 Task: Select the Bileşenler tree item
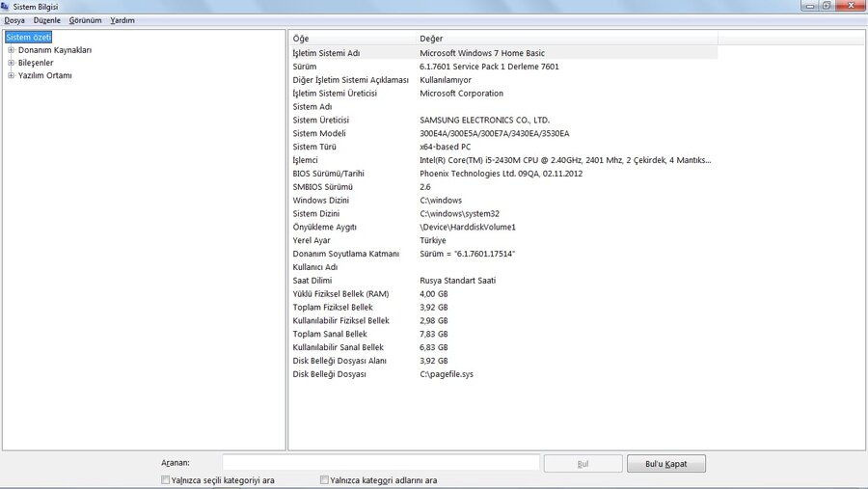pos(36,63)
